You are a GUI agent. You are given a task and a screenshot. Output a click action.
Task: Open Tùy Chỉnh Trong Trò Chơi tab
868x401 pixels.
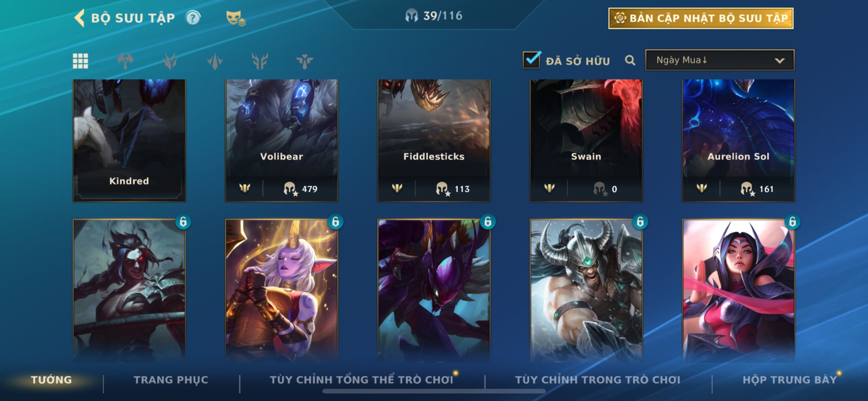(597, 380)
